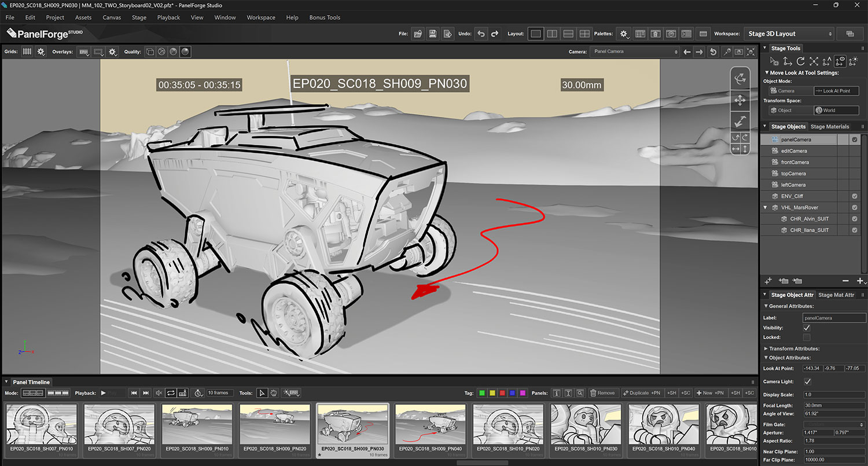Toggle loop playback in timeline
The height and width of the screenshot is (466, 868).
click(171, 393)
